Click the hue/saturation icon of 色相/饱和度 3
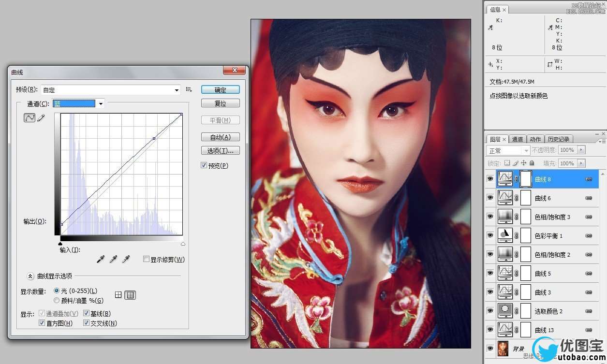This screenshot has height=364, width=607. 505,217
